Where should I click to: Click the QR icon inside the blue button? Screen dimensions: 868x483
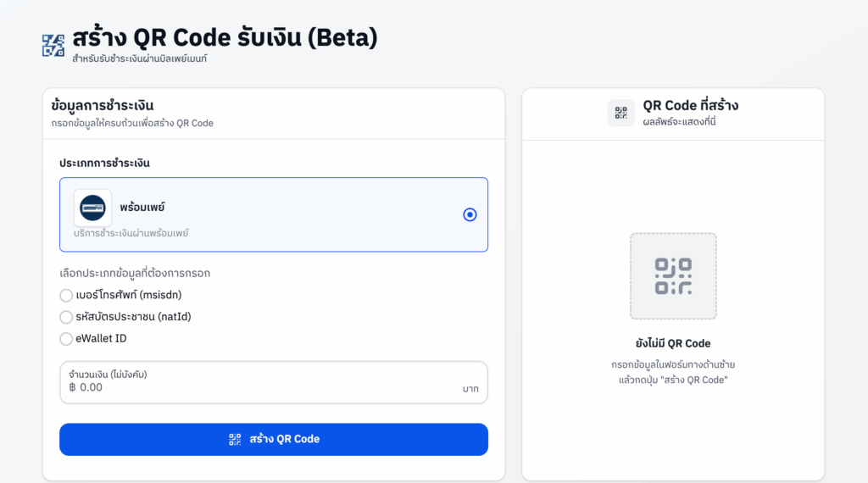coord(236,439)
